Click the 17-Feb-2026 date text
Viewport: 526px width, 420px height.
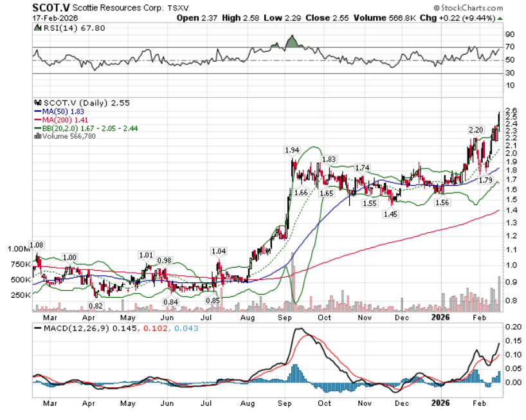pyautogui.click(x=55, y=18)
